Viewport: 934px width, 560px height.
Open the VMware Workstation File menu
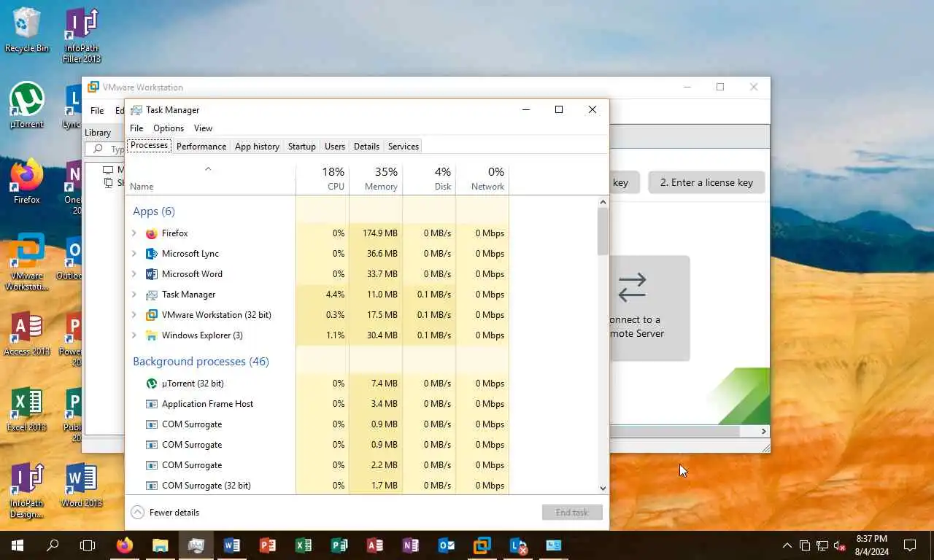(97, 111)
